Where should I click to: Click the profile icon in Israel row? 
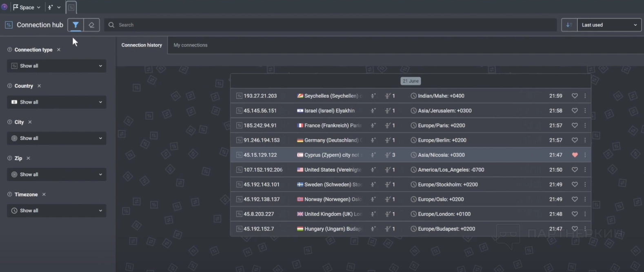pyautogui.click(x=373, y=111)
